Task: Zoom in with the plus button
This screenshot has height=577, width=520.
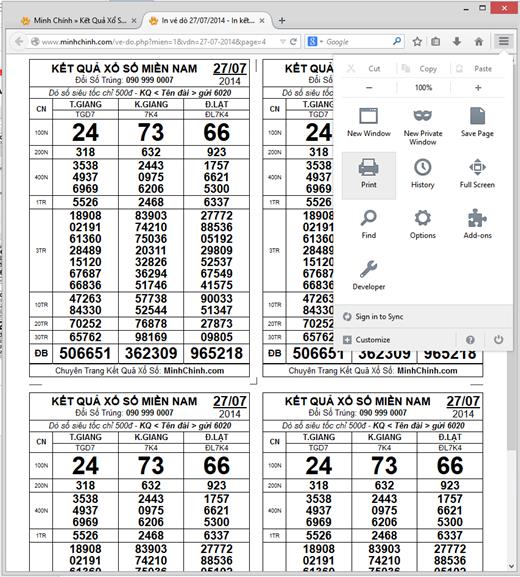Action: click(478, 88)
